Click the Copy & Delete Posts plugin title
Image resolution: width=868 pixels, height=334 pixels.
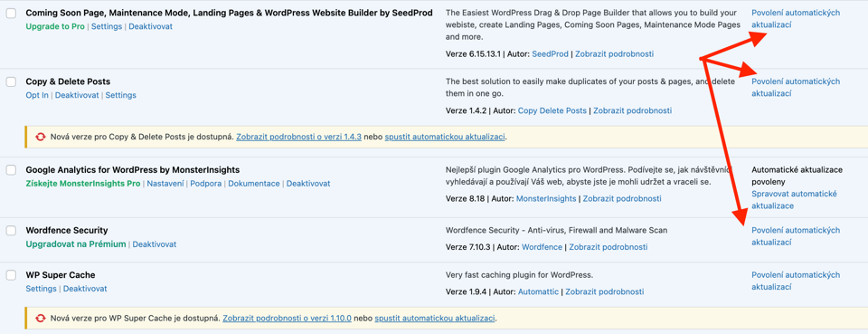tap(68, 82)
